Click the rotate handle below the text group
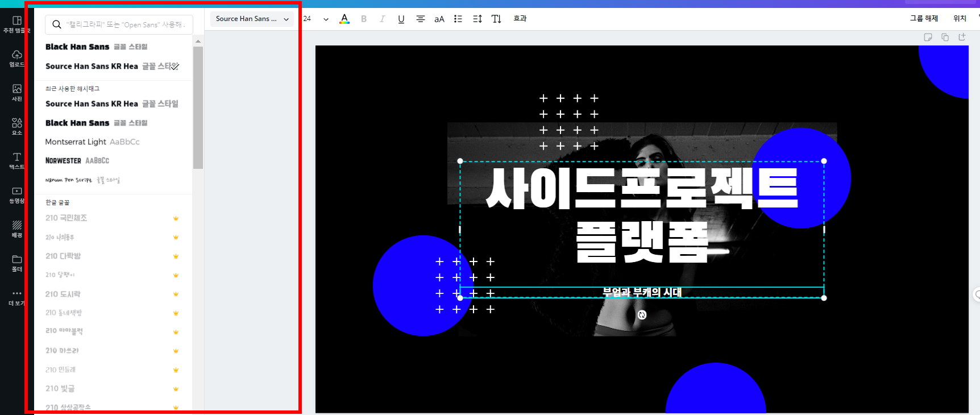Image resolution: width=980 pixels, height=415 pixels. (x=642, y=315)
